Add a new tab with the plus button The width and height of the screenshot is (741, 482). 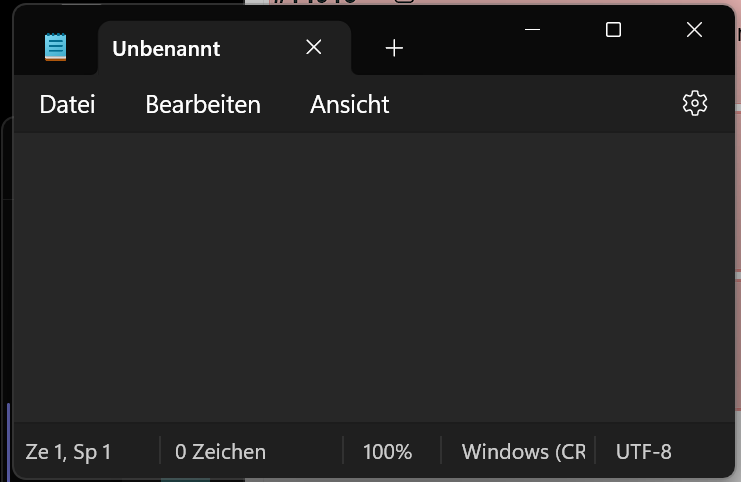[x=394, y=47]
